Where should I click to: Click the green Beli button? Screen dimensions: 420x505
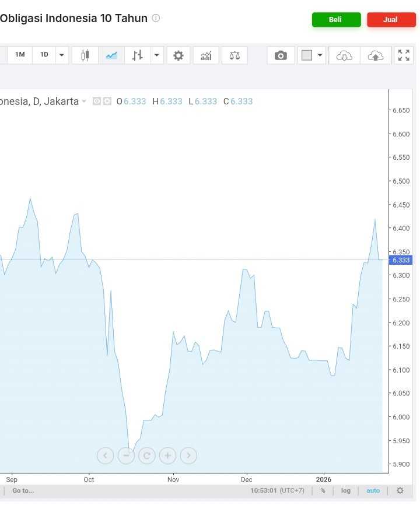336,20
